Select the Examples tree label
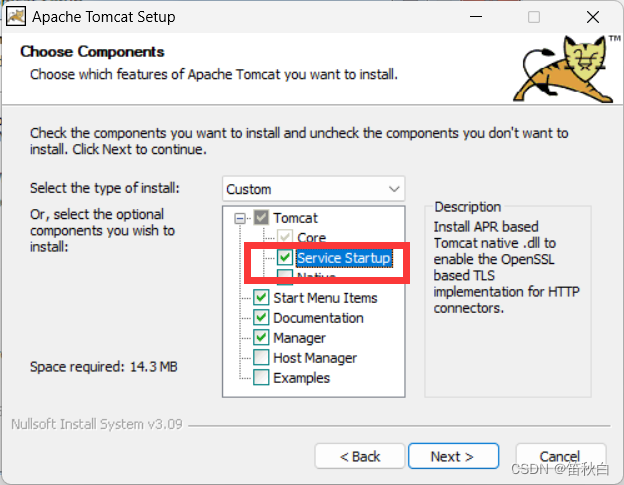This screenshot has height=485, width=624. pyautogui.click(x=301, y=378)
